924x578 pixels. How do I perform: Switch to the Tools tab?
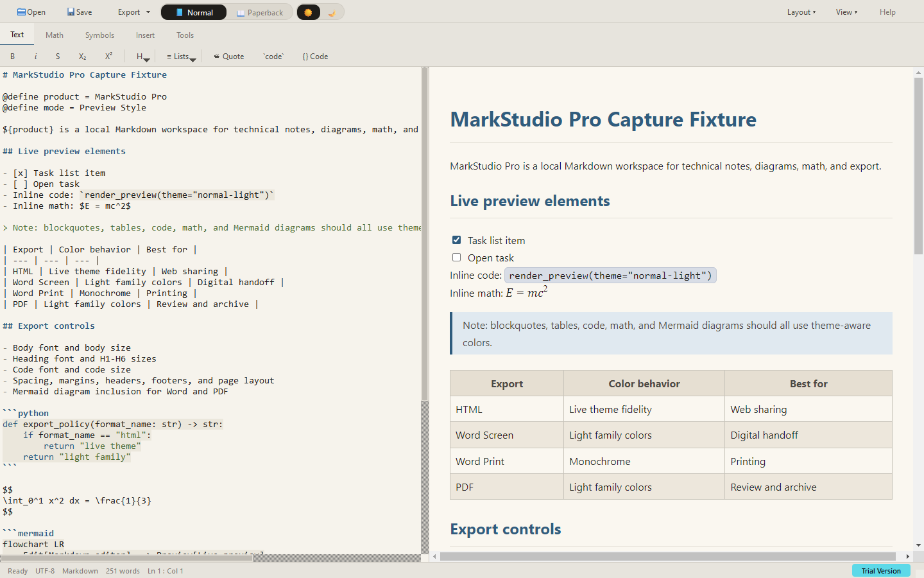(185, 35)
